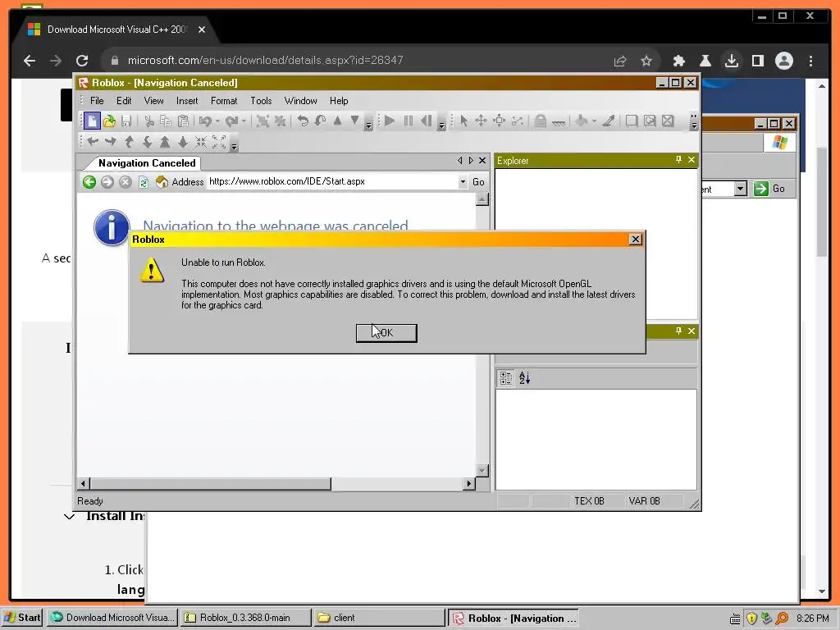This screenshot has width=840, height=630.
Task: Open dropdown in the background window next to Go
Action: 741,189
